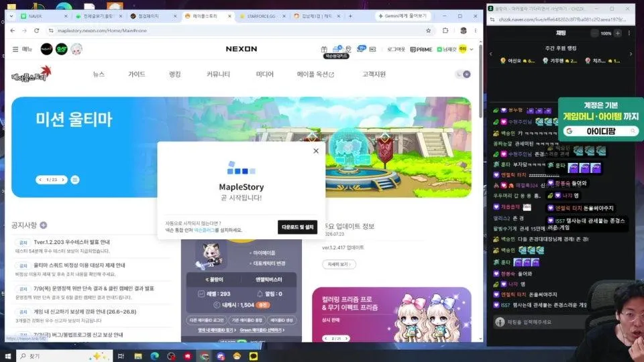The image size is (644, 362).
Task: Switch to the NAVER browser tab
Action: [x=44, y=16]
